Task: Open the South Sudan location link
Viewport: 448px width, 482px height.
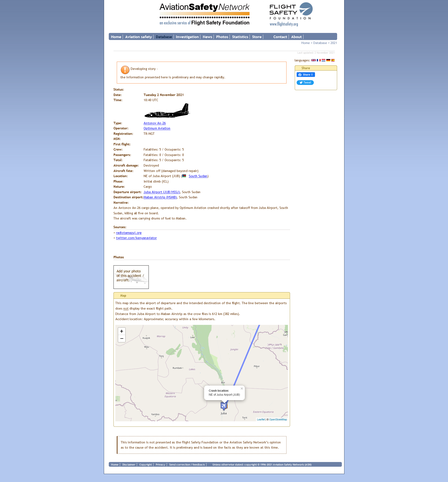Action: coord(198,176)
